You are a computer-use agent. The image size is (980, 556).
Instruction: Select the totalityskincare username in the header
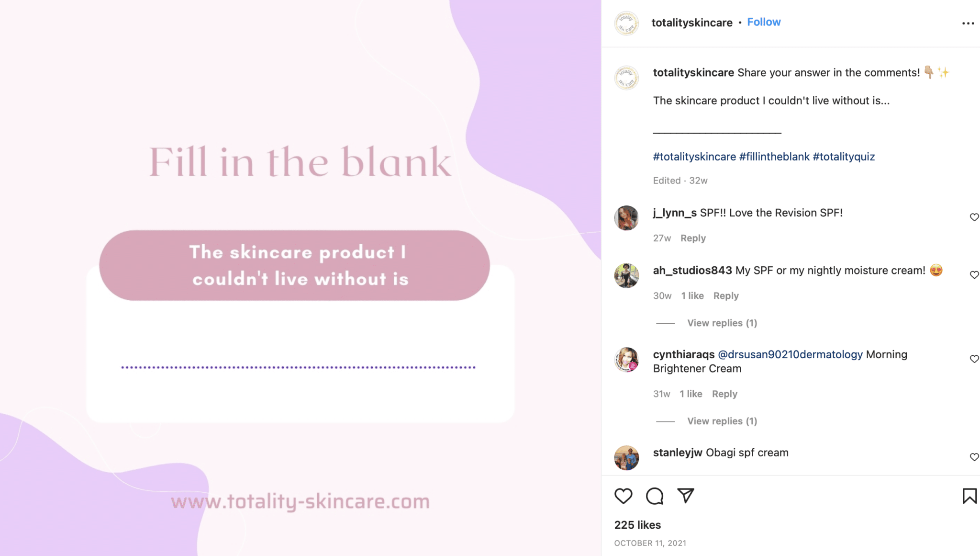click(x=691, y=23)
